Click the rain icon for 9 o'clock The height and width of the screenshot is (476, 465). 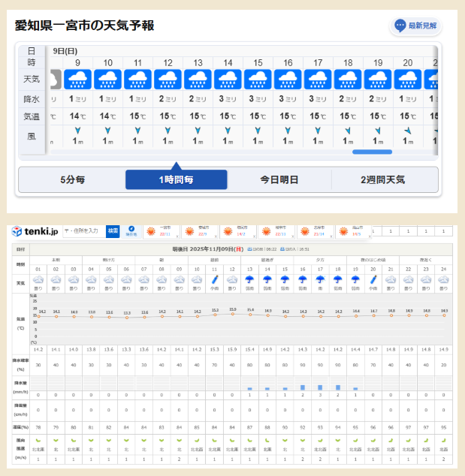click(77, 79)
